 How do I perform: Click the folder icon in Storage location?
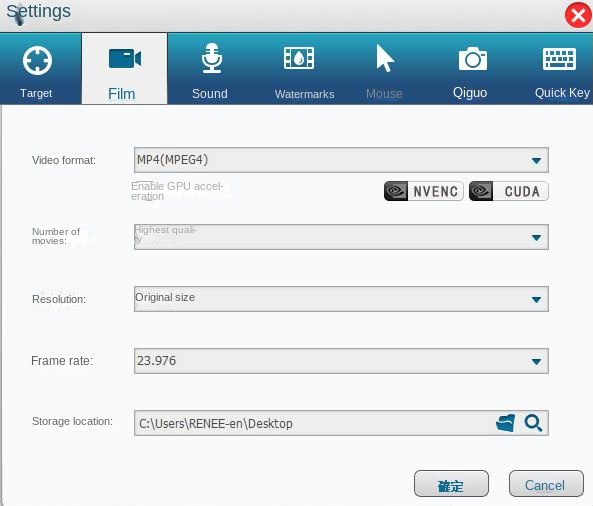click(505, 423)
